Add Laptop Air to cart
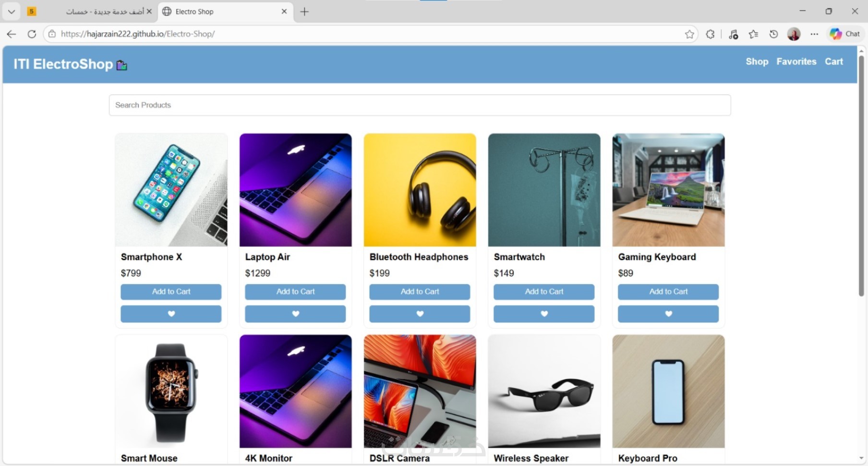Image resolution: width=868 pixels, height=466 pixels. [x=295, y=292]
